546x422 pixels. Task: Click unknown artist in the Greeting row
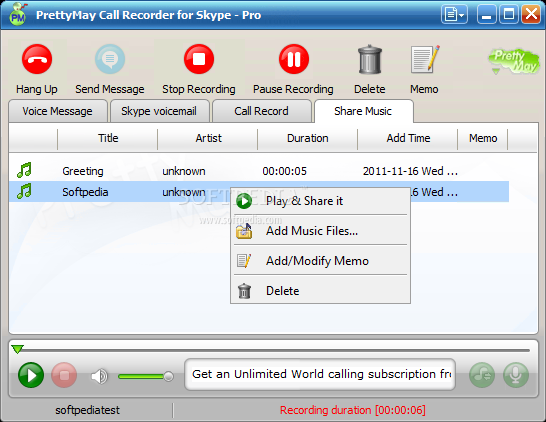[184, 171]
